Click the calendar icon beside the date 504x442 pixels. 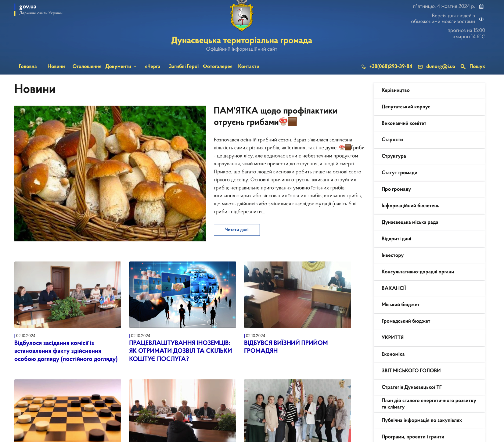pyautogui.click(x=481, y=7)
